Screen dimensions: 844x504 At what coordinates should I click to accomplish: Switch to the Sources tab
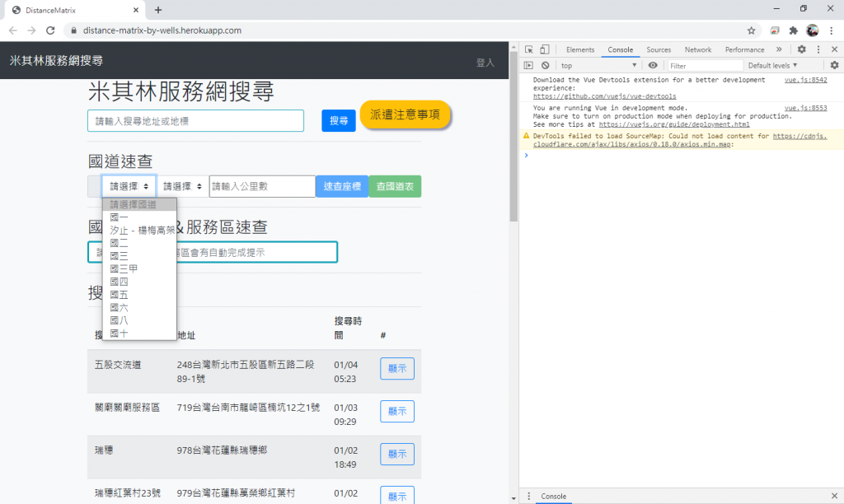[x=659, y=49]
